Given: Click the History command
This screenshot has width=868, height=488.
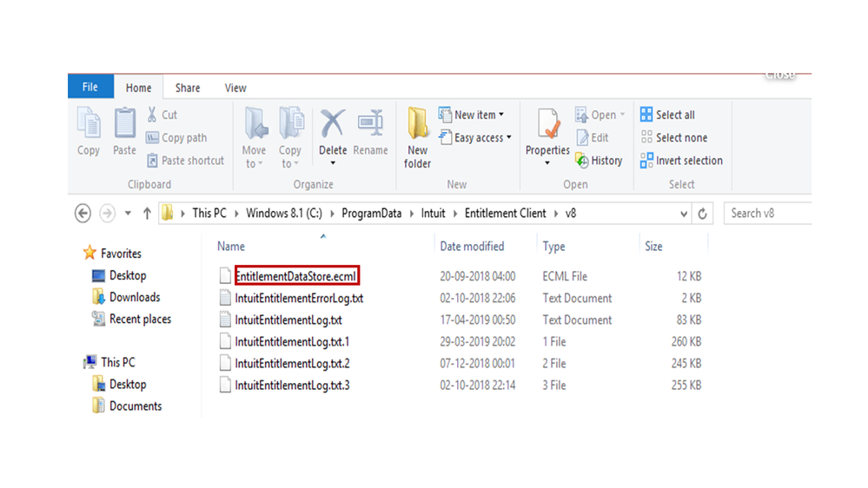Looking at the screenshot, I should (x=599, y=161).
